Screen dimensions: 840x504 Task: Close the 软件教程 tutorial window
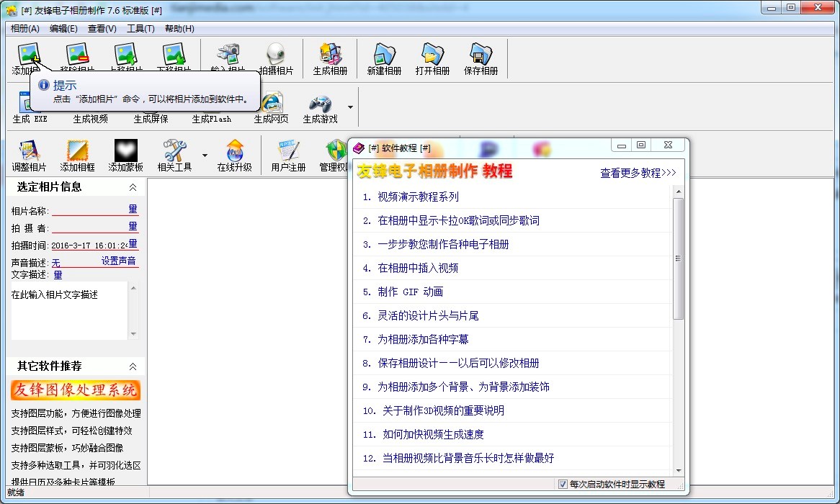668,145
